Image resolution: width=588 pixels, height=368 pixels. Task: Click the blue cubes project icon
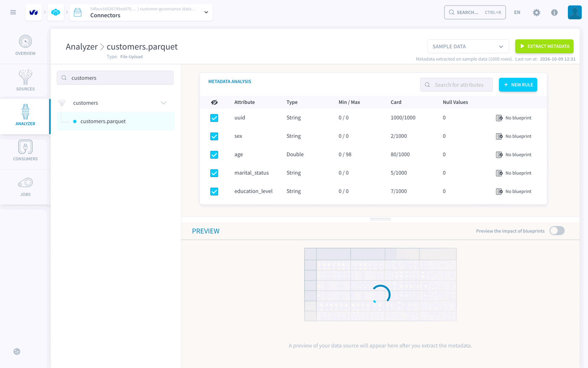click(x=55, y=13)
